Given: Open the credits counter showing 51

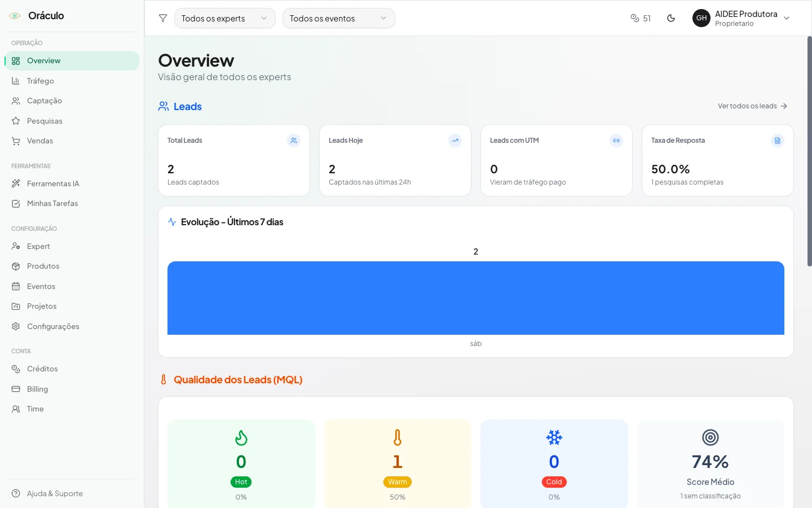Looking at the screenshot, I should [641, 18].
